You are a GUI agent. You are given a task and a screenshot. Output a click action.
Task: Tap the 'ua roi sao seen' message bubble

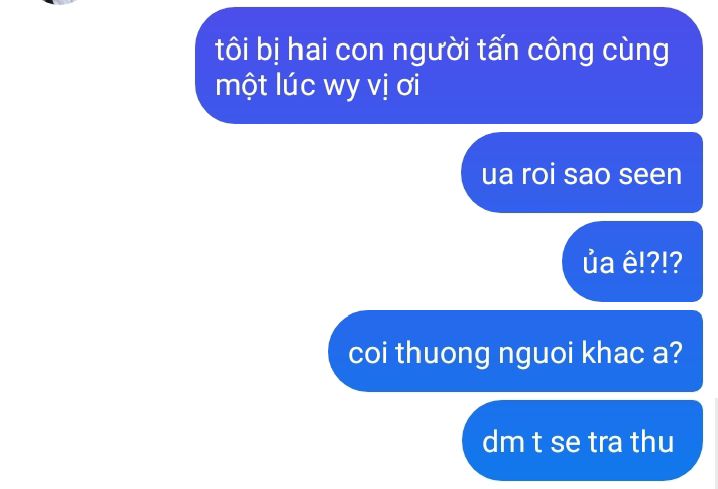582,173
